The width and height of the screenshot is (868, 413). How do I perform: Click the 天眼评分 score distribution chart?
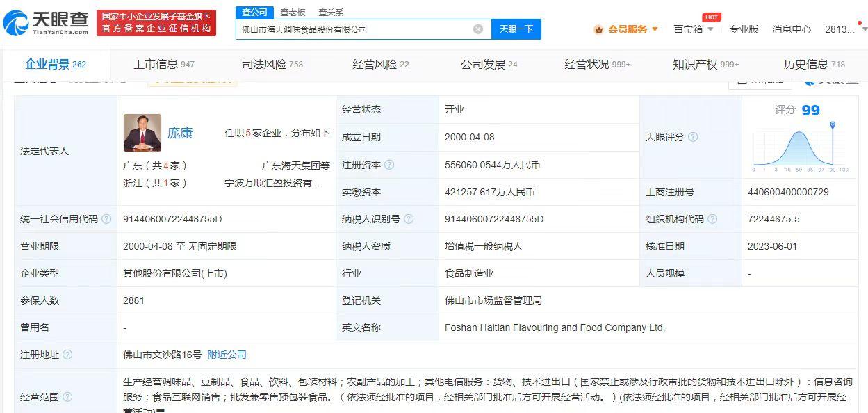tap(801, 147)
